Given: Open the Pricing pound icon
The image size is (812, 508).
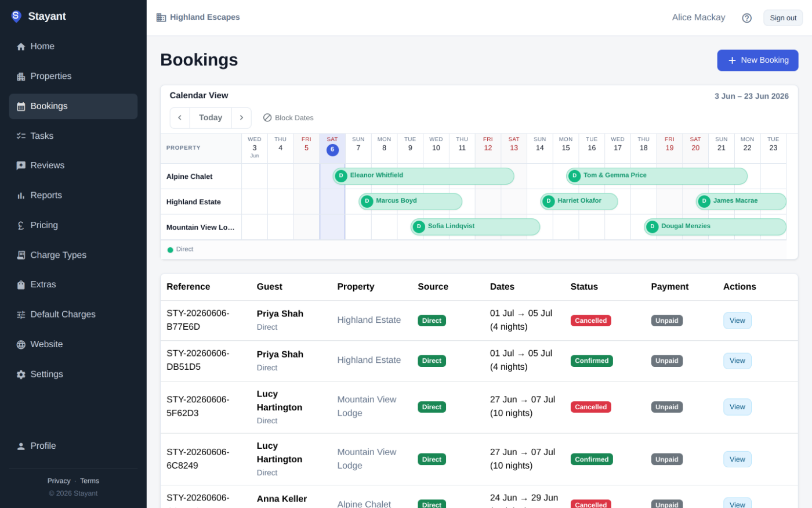Looking at the screenshot, I should [21, 225].
